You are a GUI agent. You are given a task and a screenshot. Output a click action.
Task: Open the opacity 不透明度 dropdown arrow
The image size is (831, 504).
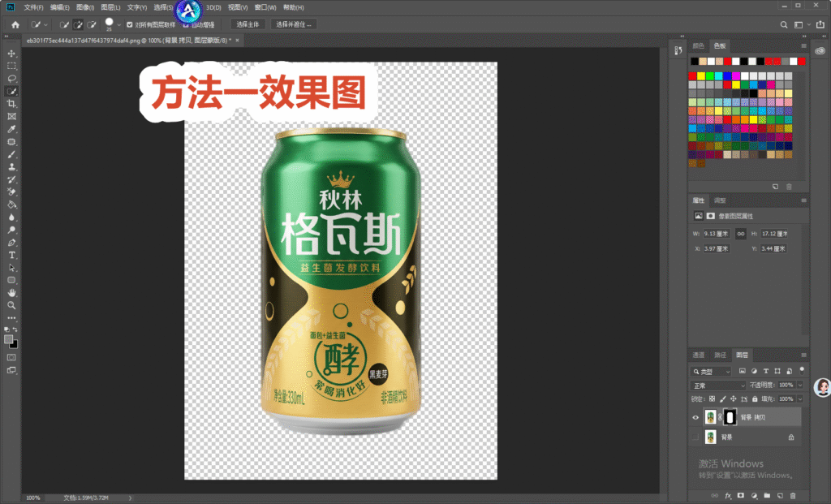[x=800, y=386]
